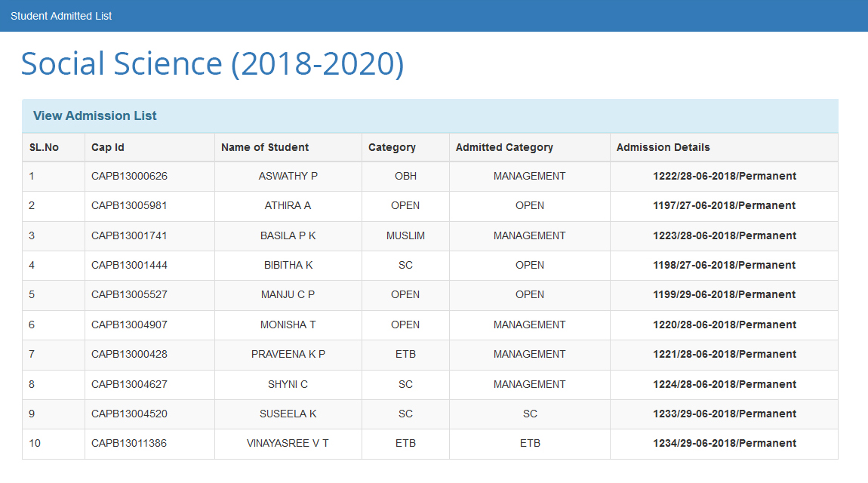Image resolution: width=868 pixels, height=483 pixels.
Task: Select Cap Id CAPB13005527
Action: point(129,294)
